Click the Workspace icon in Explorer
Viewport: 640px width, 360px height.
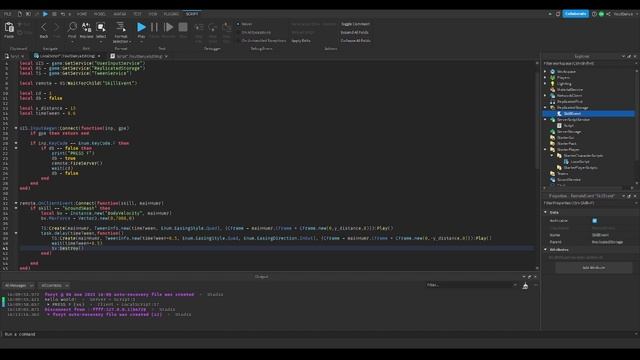tap(553, 71)
